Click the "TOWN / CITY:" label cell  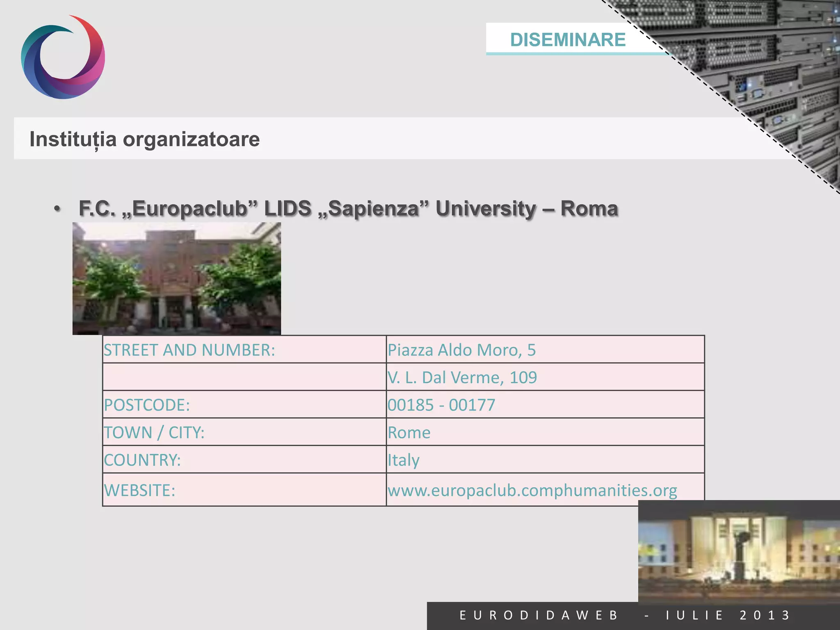tap(244, 432)
